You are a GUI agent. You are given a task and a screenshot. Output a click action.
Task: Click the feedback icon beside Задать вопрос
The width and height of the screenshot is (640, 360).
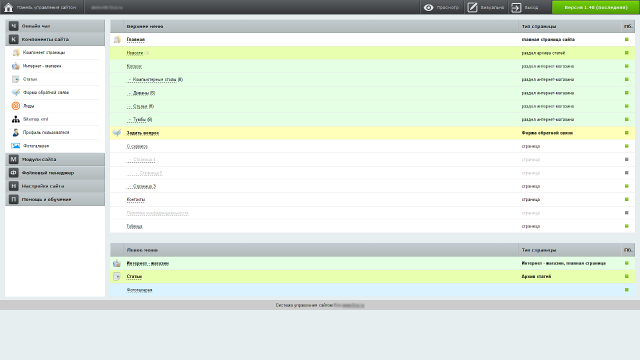point(117,133)
